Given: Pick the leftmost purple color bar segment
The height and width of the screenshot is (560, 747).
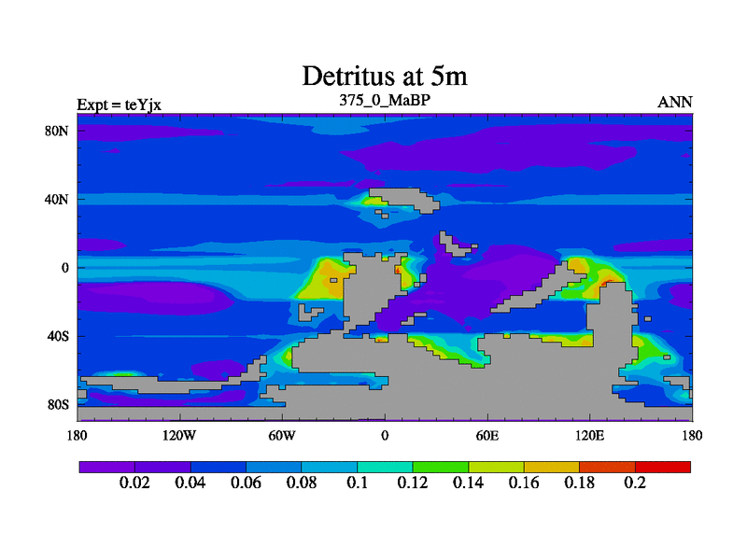Looking at the screenshot, I should coord(106,467).
